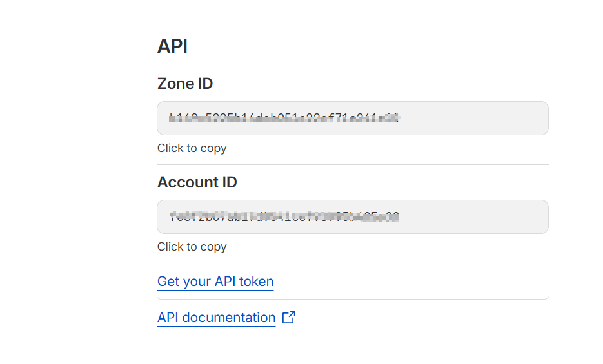The height and width of the screenshot is (364, 603).
Task: Copy the Zone ID from its field
Action: click(352, 118)
